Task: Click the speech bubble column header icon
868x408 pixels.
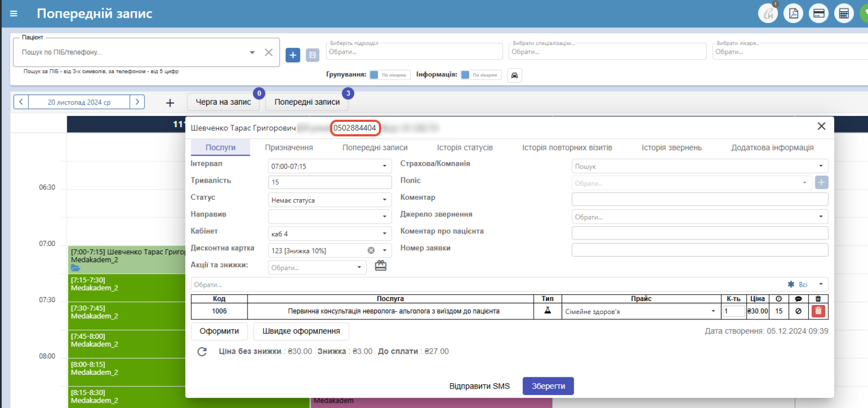Action: coord(798,298)
